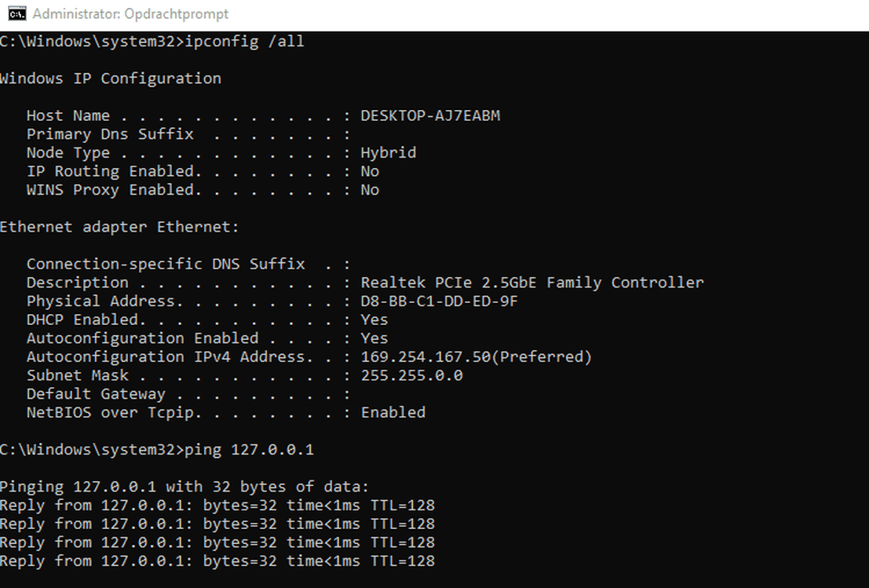Click the ipconfig /all command line
The image size is (869, 588).
pos(152,42)
